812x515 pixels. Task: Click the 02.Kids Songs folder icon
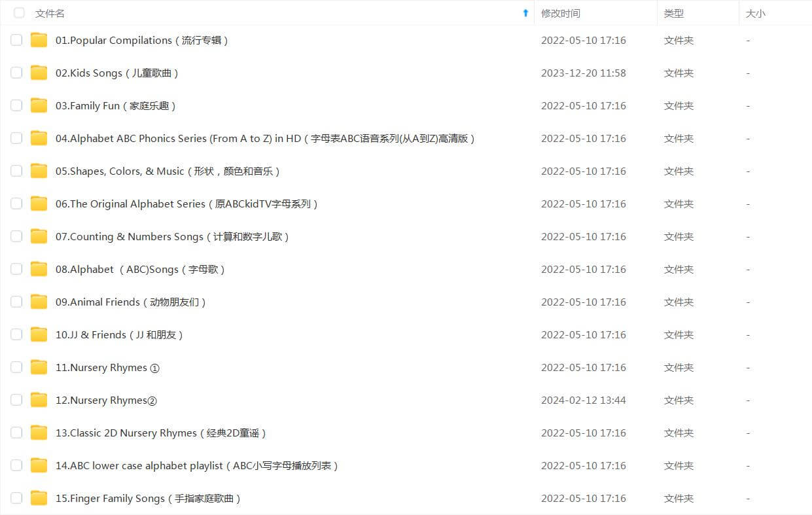click(x=39, y=73)
